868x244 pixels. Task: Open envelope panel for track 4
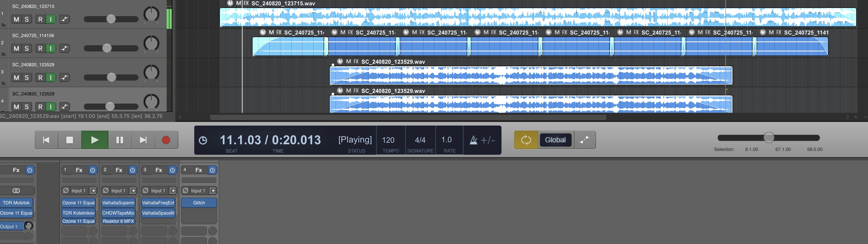[x=64, y=107]
